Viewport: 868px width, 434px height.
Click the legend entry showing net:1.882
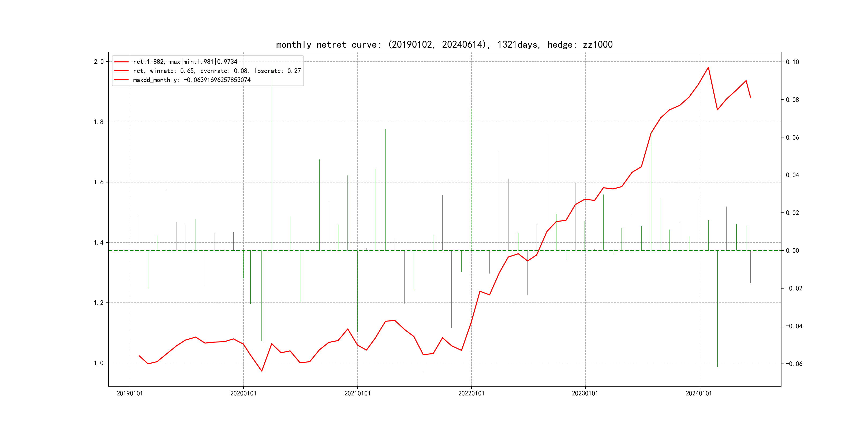(x=185, y=62)
